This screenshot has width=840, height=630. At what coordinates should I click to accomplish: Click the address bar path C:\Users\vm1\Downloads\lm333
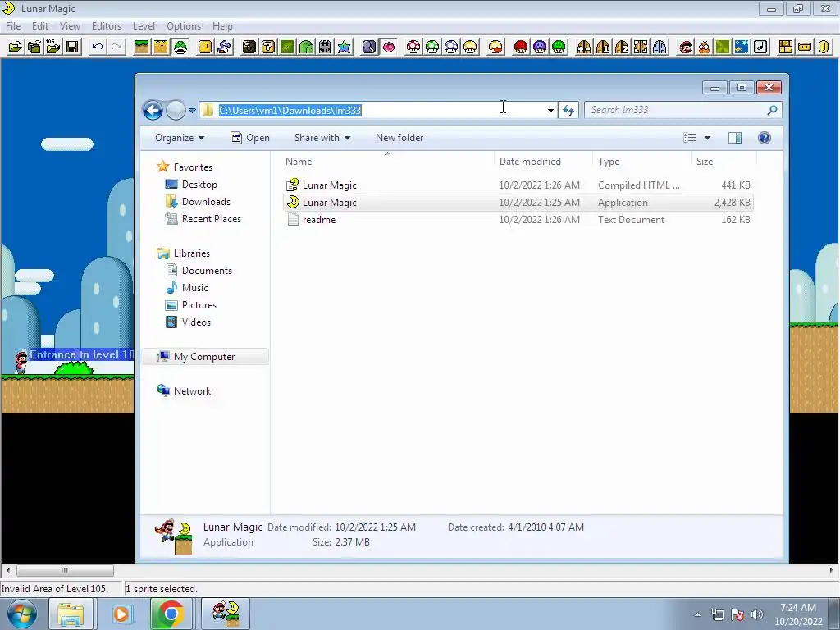point(290,111)
